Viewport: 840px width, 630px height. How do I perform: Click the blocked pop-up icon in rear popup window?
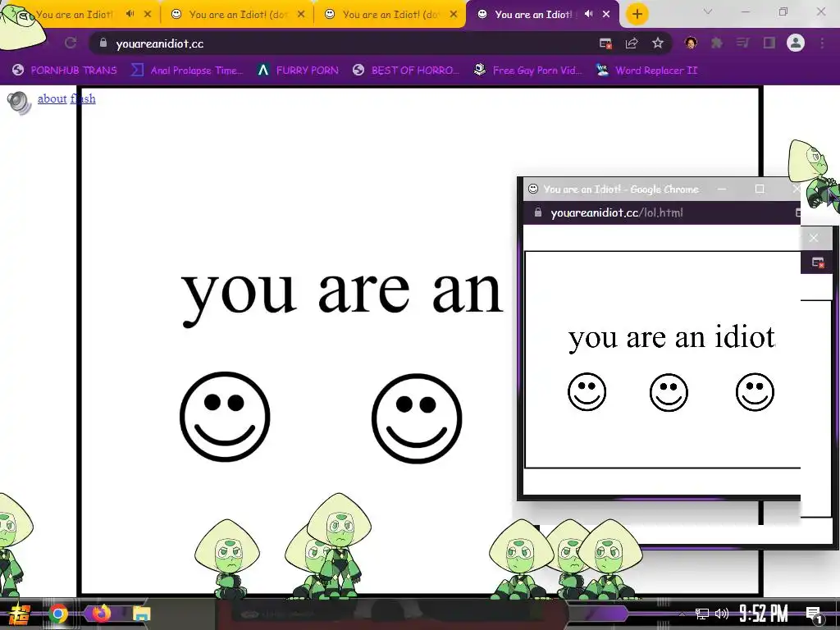pyautogui.click(x=818, y=262)
